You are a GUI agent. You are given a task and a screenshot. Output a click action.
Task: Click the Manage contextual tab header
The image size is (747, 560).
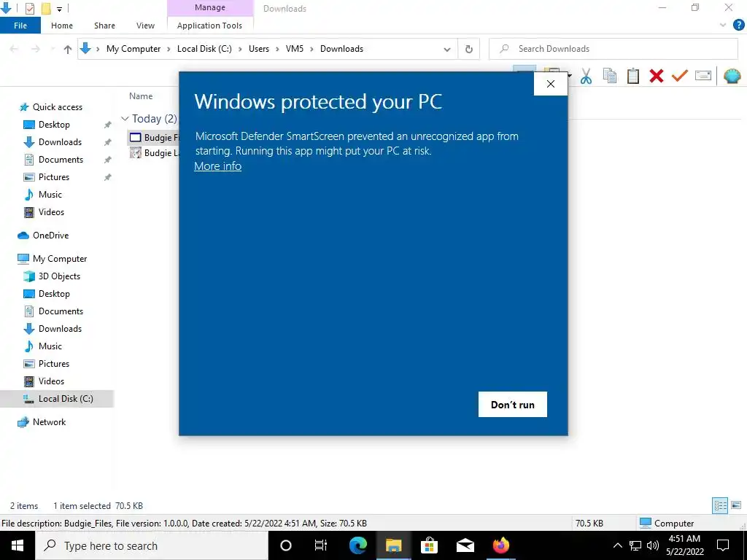[x=210, y=7]
